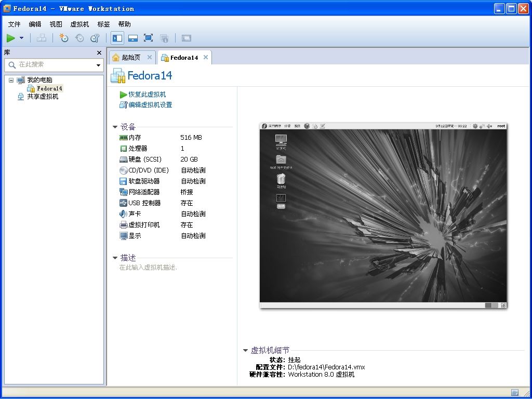The height and width of the screenshot is (399, 532).
Task: Open the 帮助 menu
Action: click(125, 24)
